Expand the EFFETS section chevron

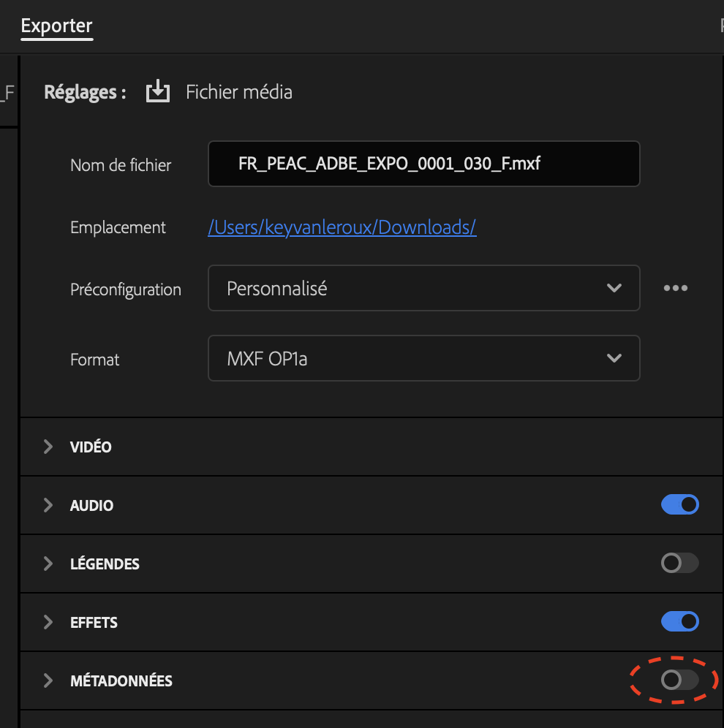point(48,622)
